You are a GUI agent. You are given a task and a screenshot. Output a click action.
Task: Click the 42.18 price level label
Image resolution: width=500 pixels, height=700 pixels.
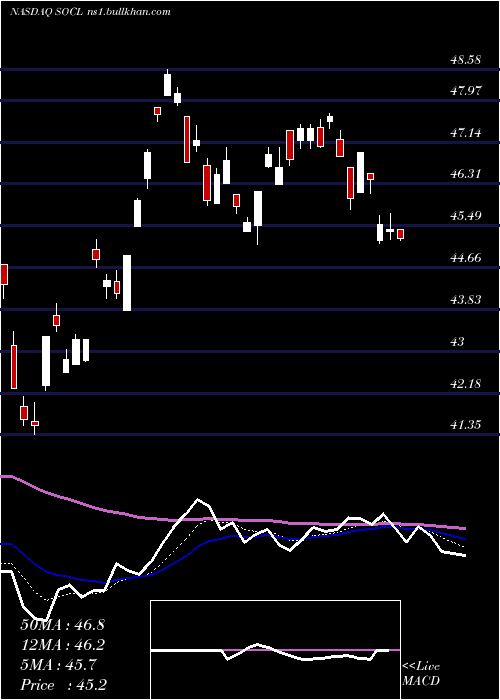466,383
